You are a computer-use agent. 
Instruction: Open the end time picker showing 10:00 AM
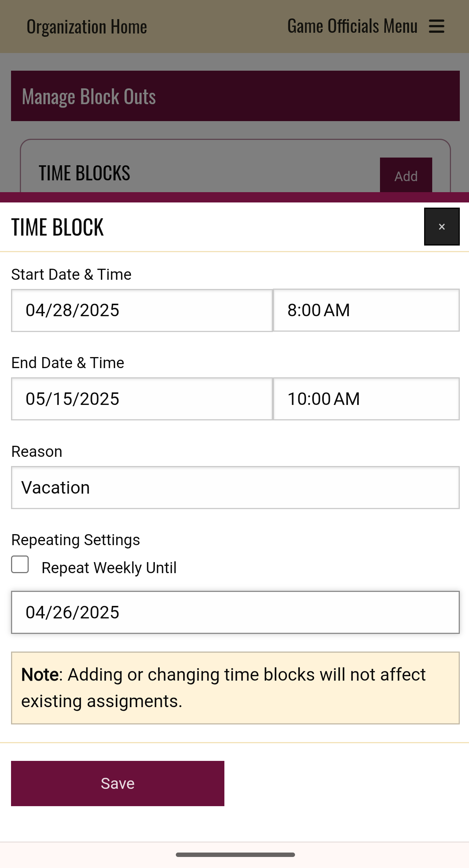[x=366, y=399]
